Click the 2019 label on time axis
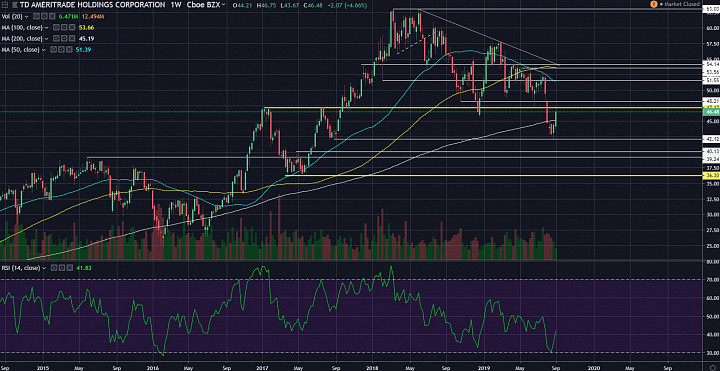The height and width of the screenshot is (371, 720). (485, 367)
